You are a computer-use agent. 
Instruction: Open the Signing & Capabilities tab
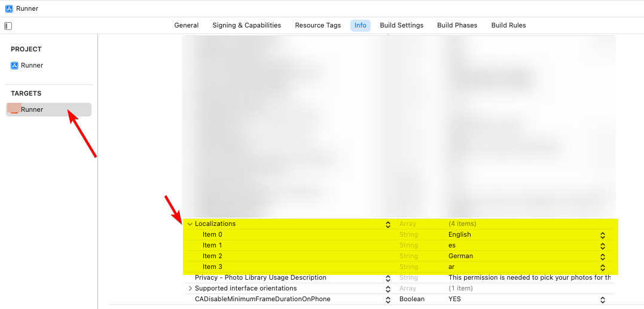(x=247, y=26)
